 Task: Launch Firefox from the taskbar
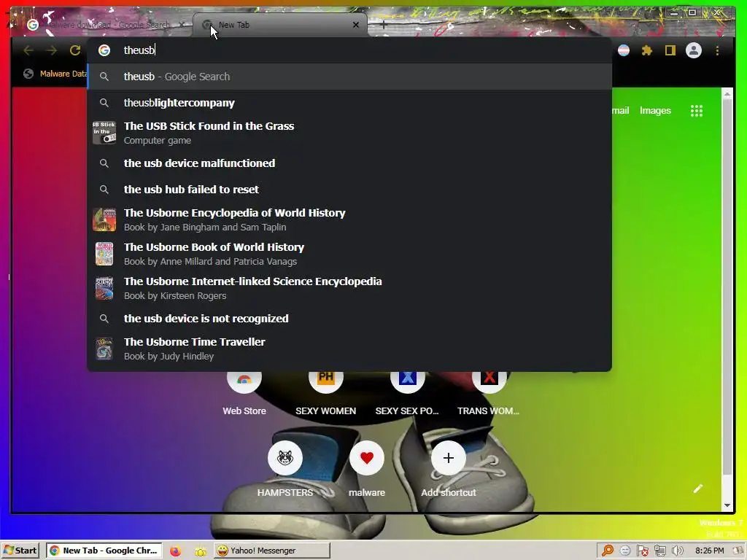pos(175,551)
